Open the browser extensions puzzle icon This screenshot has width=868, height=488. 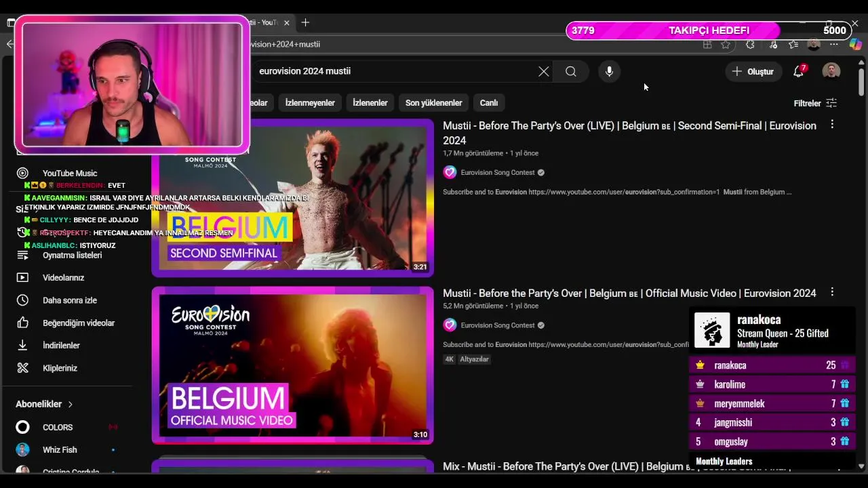click(x=750, y=45)
